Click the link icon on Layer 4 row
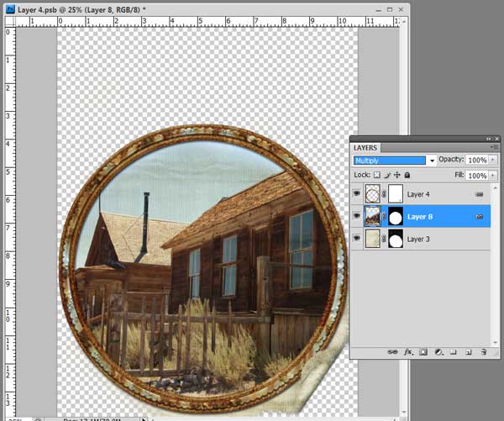This screenshot has width=504, height=421. (480, 194)
